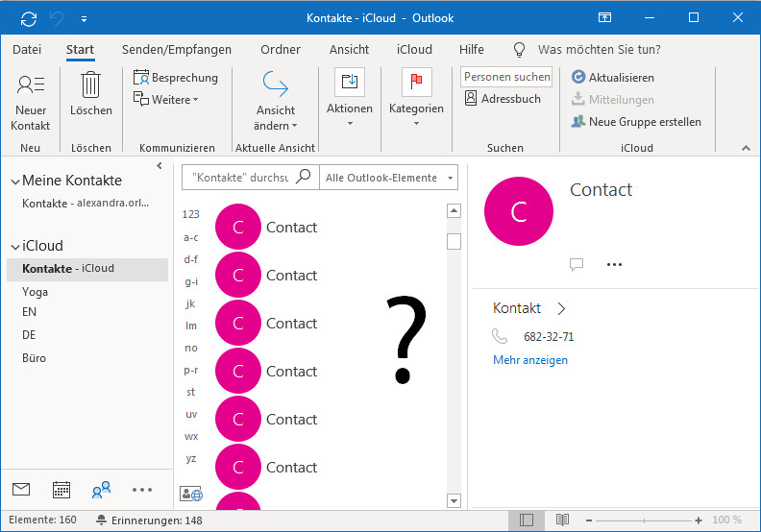Jump to contacts p-r
761x532 pixels.
click(x=191, y=371)
